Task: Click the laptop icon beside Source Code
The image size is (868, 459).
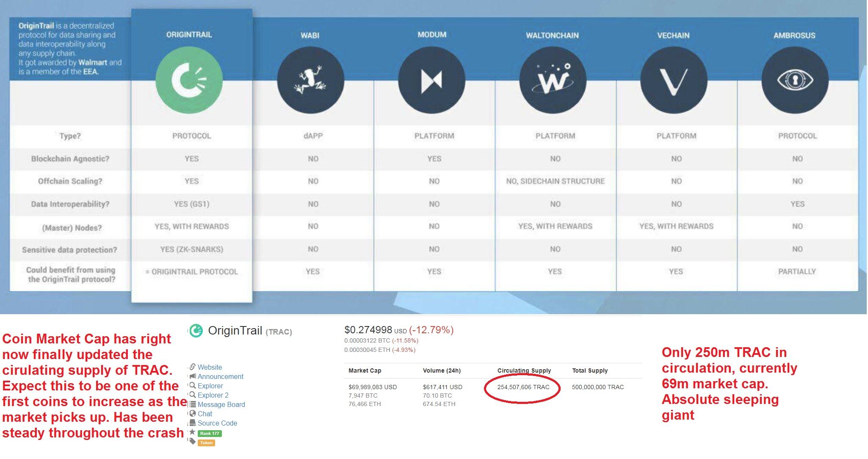Action: 193,423
